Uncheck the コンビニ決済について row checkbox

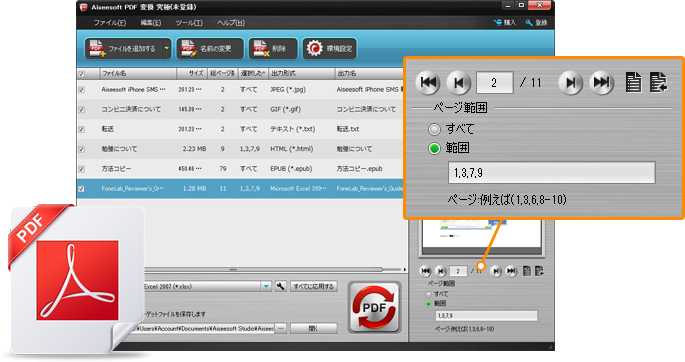(x=82, y=109)
